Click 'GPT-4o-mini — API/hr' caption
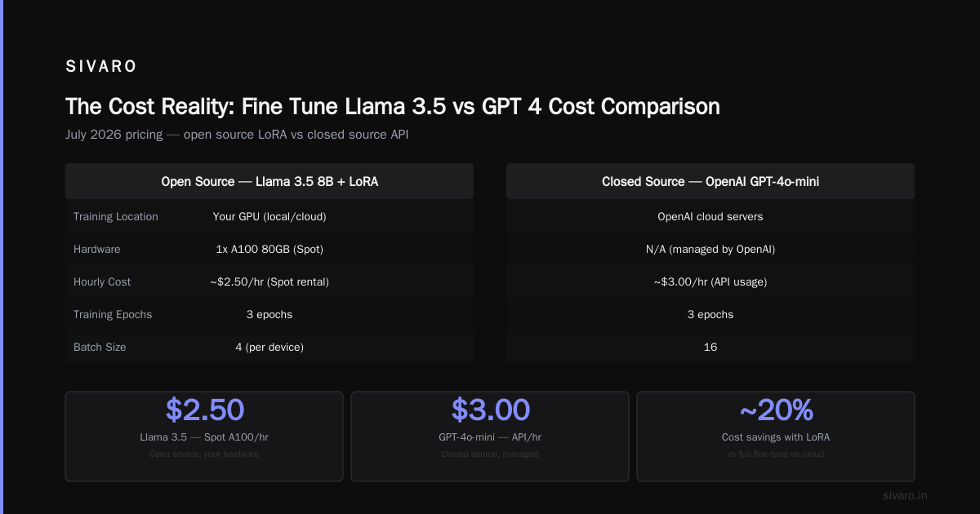Viewport: 980px width, 514px height. coord(490,437)
